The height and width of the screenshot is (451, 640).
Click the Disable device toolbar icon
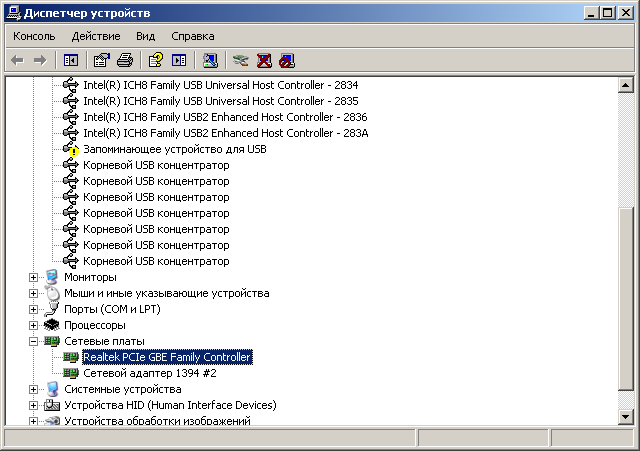point(287,61)
